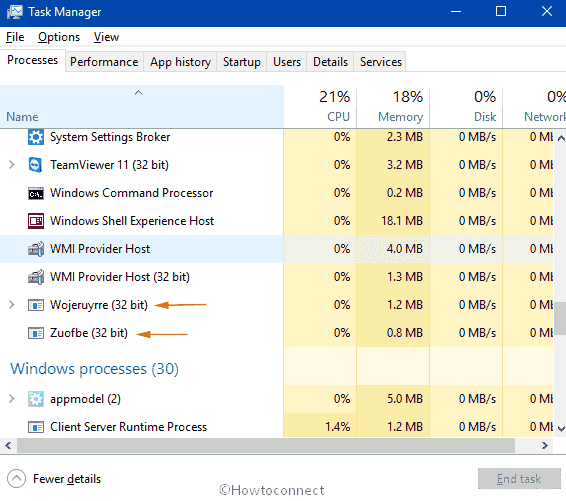Screen dimensions: 566x501
Task: Select the WMI Provider Host (32 bit) name
Action: 119,277
